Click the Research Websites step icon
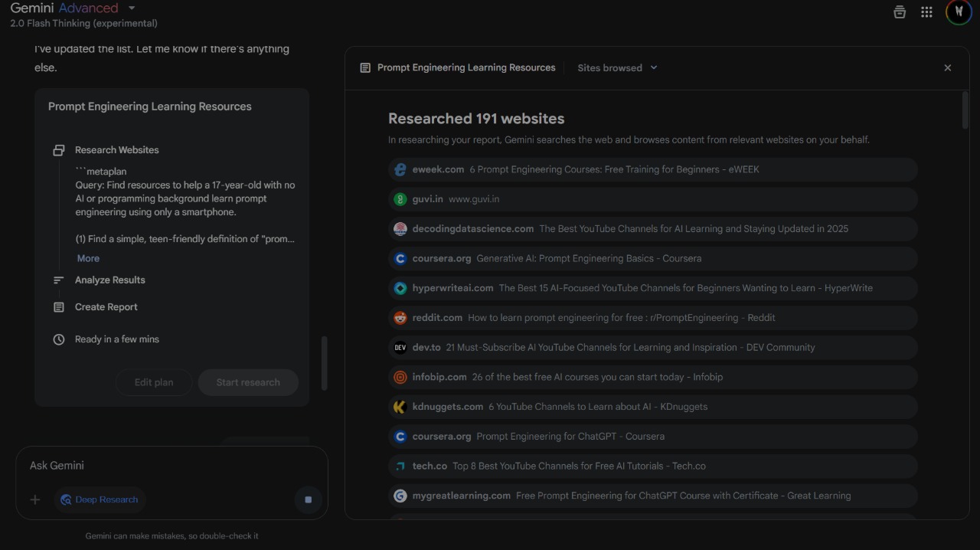Image resolution: width=980 pixels, height=550 pixels. pyautogui.click(x=59, y=150)
